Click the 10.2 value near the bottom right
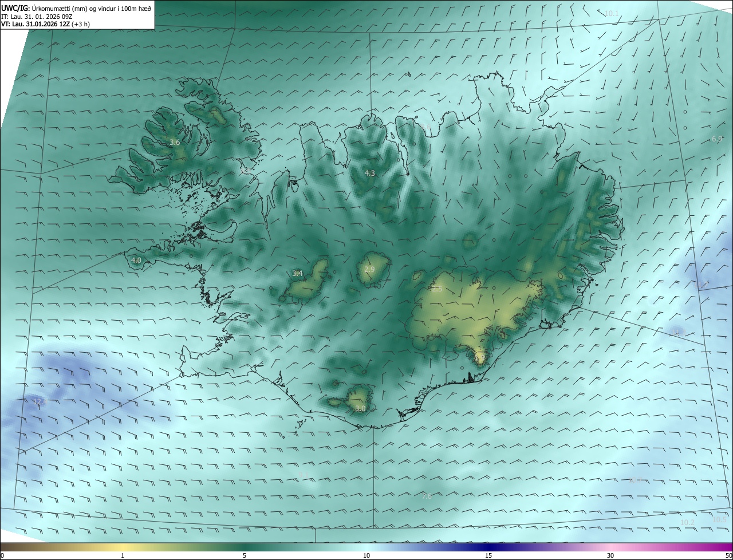The image size is (733, 560). click(688, 522)
